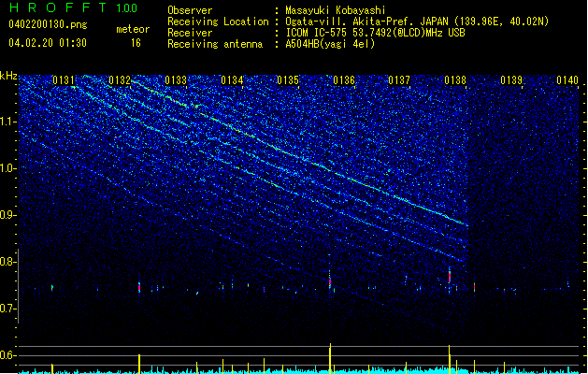Click the 0138 time marker
Screen dimensions: 588x374
pyautogui.click(x=455, y=80)
